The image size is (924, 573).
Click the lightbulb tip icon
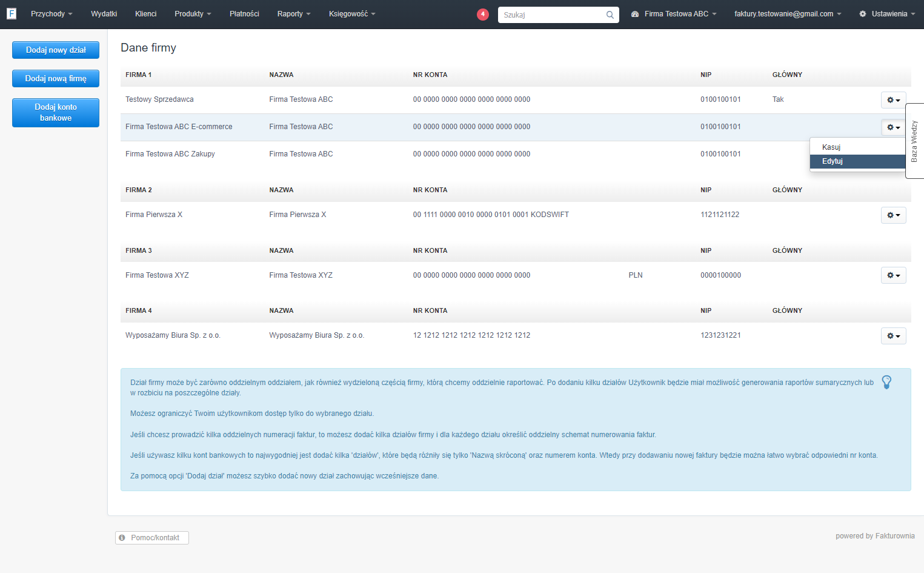pyautogui.click(x=886, y=382)
